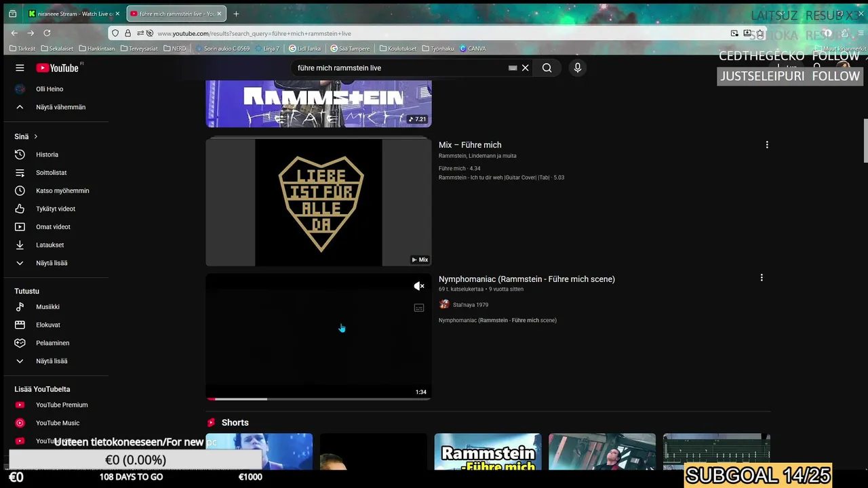
Task: Start voice search with the microphone
Action: pos(578,68)
